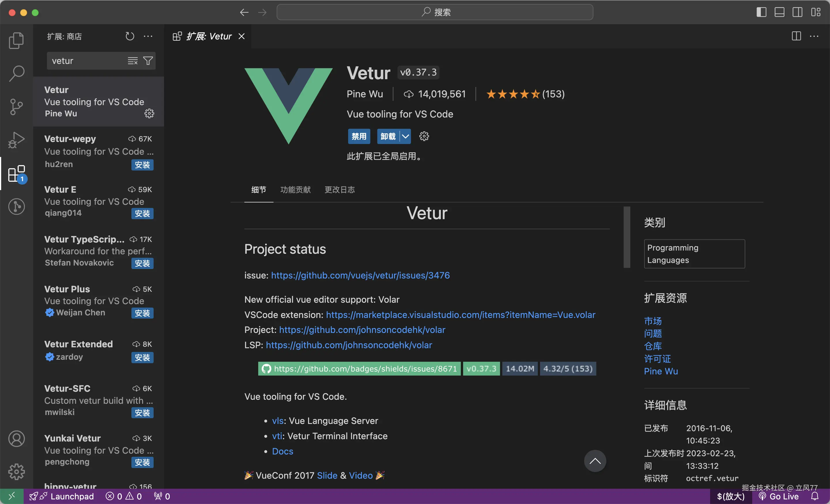830x504 pixels.
Task: Open the Explorer view in activity bar
Action: (16, 40)
